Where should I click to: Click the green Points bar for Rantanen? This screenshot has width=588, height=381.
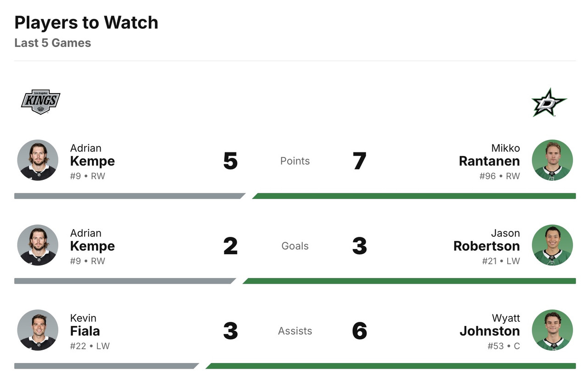pos(413,196)
